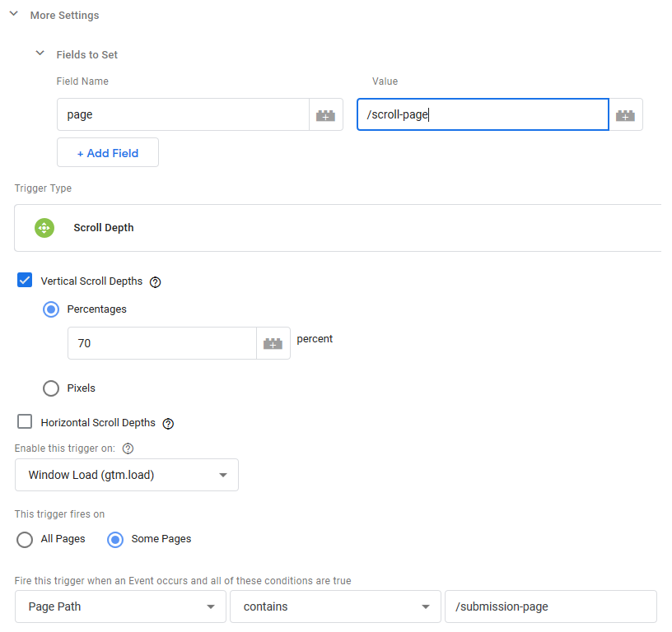This screenshot has height=632, width=672.
Task: Click variable picker icon beside Value input
Action: point(625,114)
